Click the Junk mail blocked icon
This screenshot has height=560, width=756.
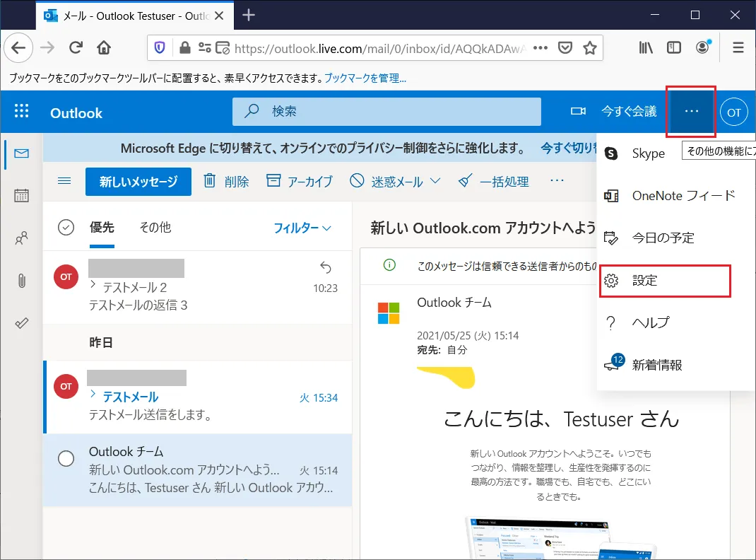(357, 181)
